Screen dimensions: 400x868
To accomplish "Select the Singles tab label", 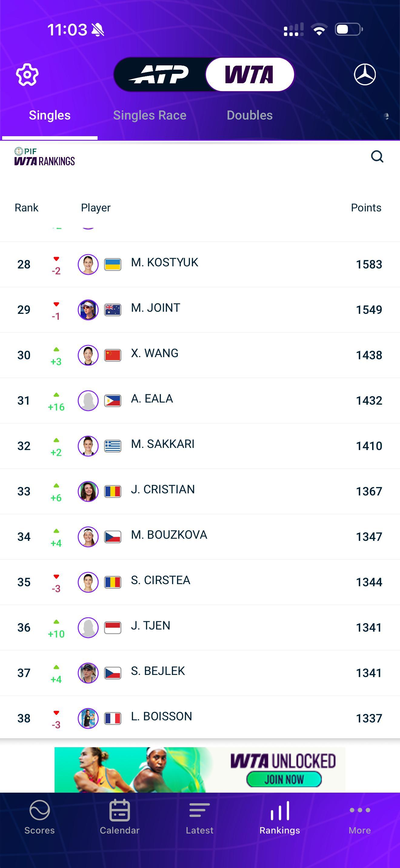I will (x=49, y=115).
